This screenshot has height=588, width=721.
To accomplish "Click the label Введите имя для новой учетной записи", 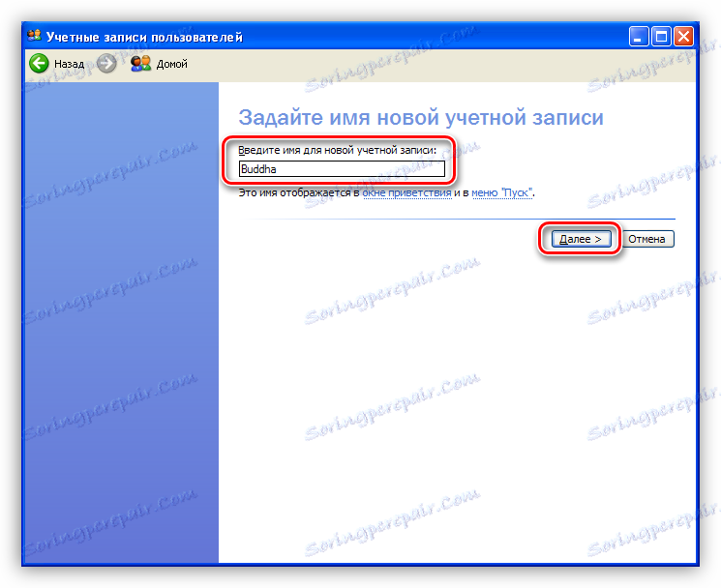I will click(x=337, y=150).
